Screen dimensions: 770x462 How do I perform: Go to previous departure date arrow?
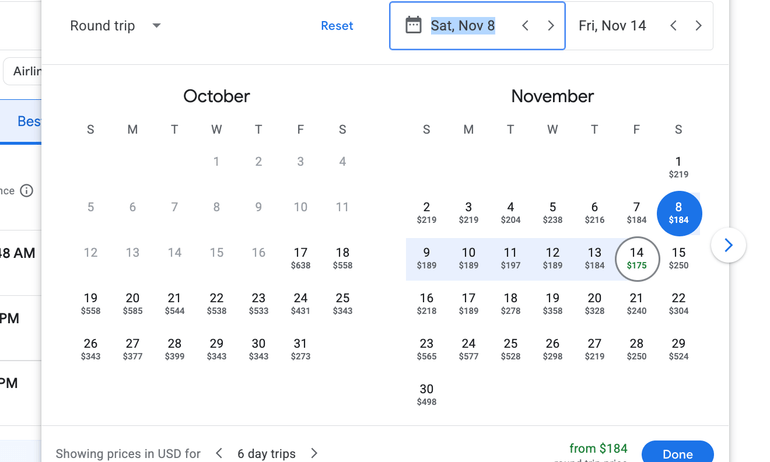[525, 26]
